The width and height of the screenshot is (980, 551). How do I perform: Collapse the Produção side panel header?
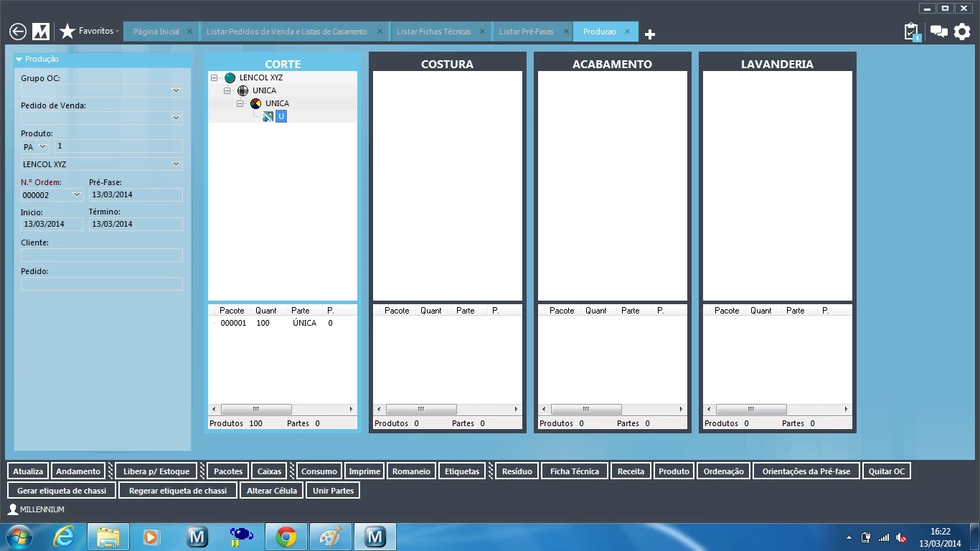click(x=19, y=60)
